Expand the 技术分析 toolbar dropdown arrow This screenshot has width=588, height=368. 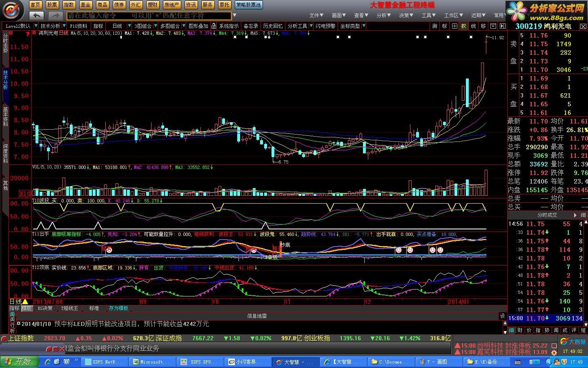[x=64, y=26]
